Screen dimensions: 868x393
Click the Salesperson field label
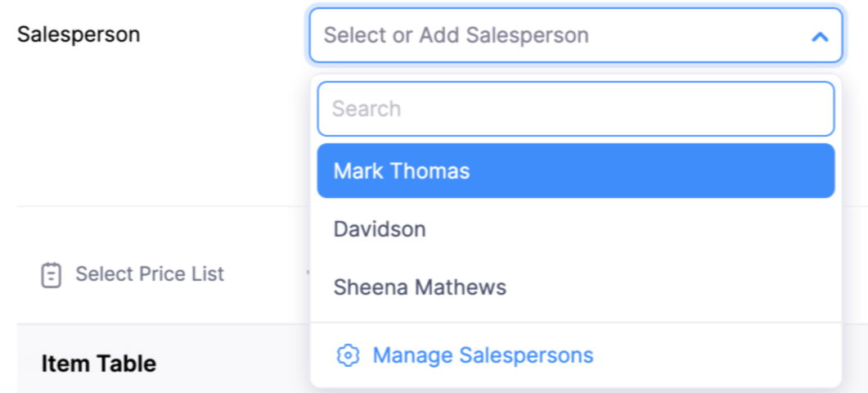coord(79,34)
